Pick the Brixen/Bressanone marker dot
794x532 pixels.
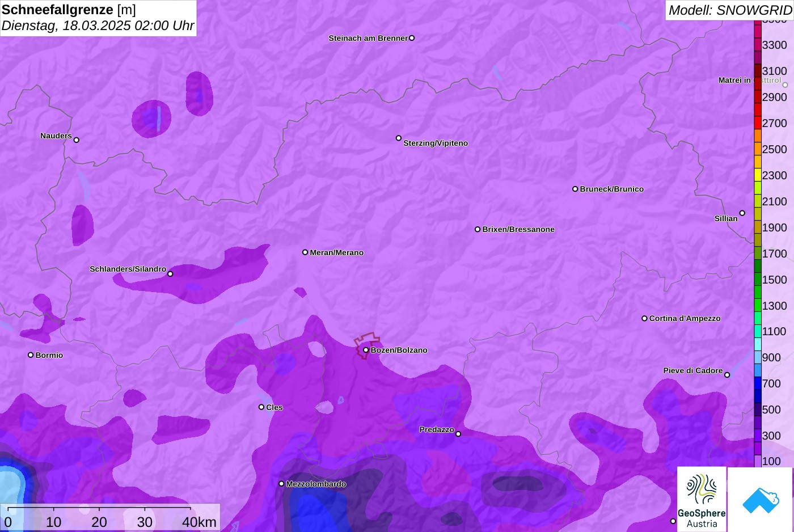(x=478, y=229)
